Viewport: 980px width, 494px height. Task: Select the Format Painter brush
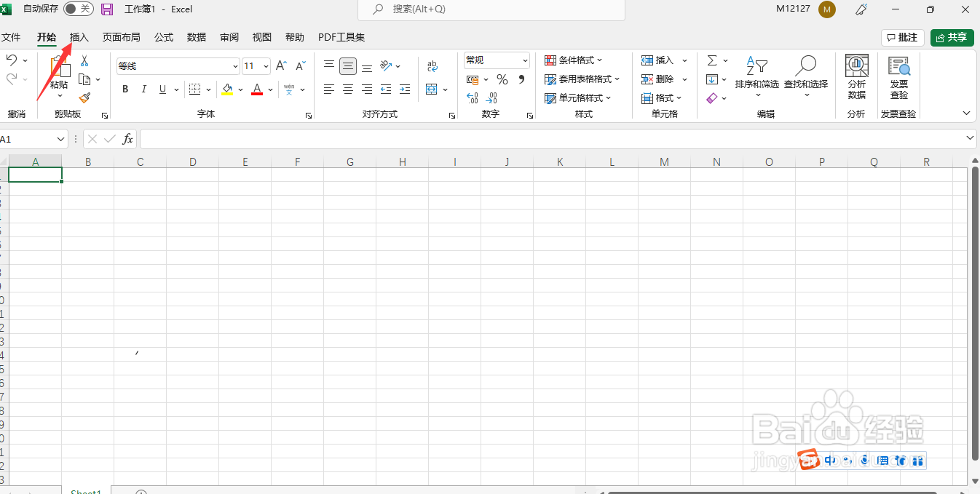(x=84, y=97)
